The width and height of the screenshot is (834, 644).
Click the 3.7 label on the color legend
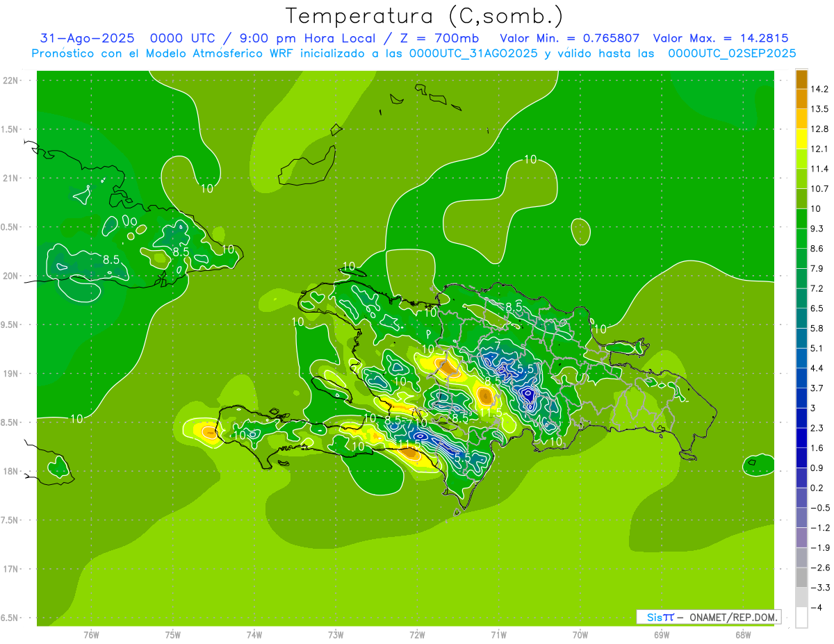[817, 388]
